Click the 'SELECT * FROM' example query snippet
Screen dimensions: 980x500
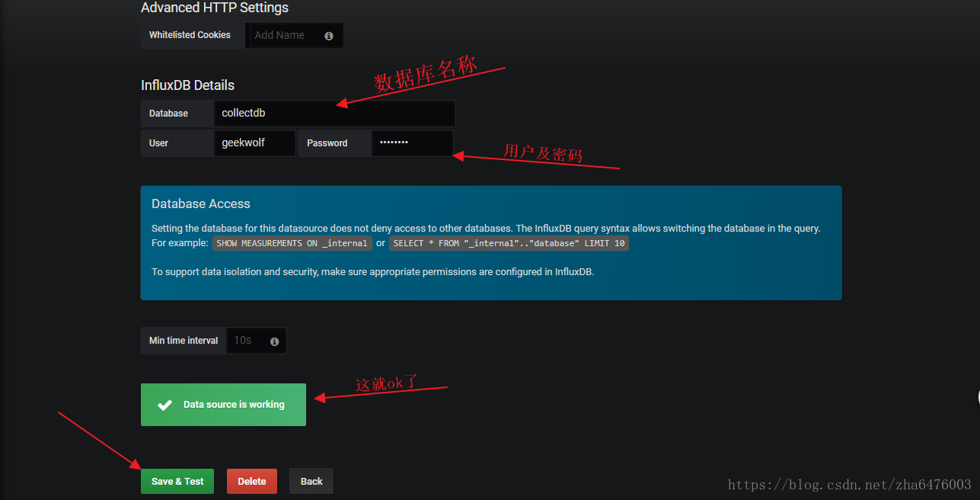click(509, 244)
